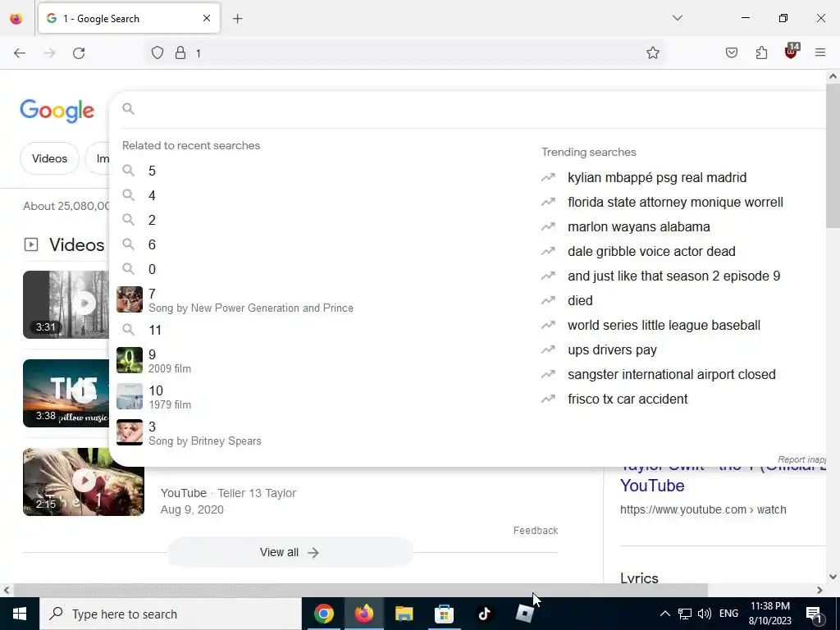Switch to the Videos filter chip
840x630 pixels.
point(49,158)
